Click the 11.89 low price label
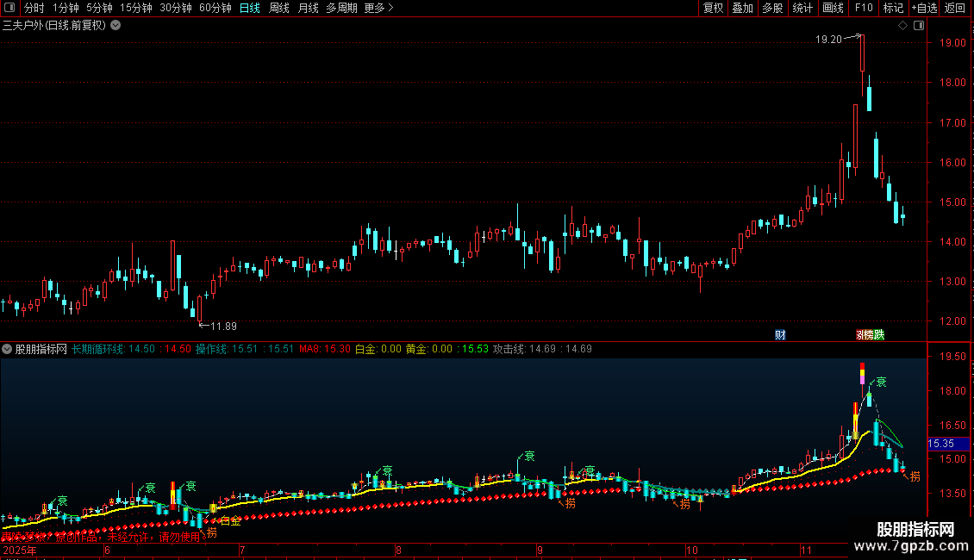 pos(222,326)
